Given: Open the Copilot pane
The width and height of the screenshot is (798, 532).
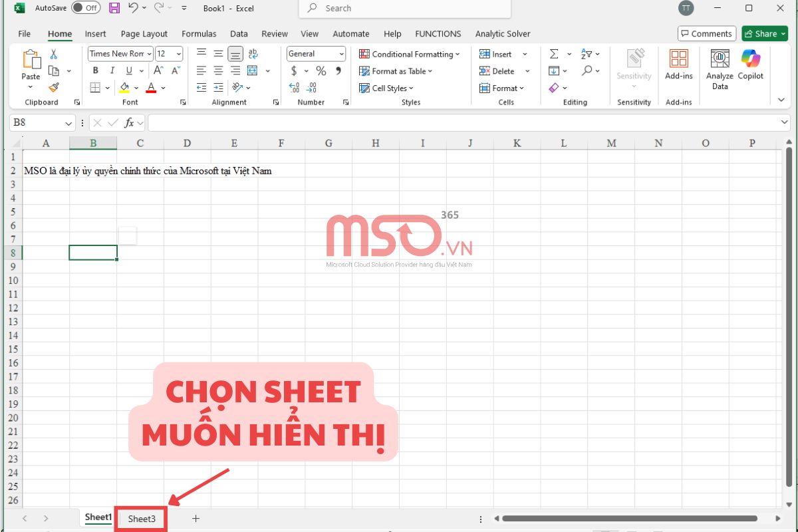Looking at the screenshot, I should pyautogui.click(x=751, y=65).
